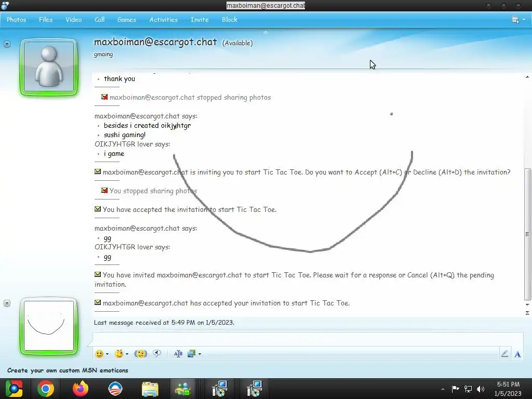Click 'Last message received at 5:49 PM' status
Screen dimensions: 532x399
point(164,322)
